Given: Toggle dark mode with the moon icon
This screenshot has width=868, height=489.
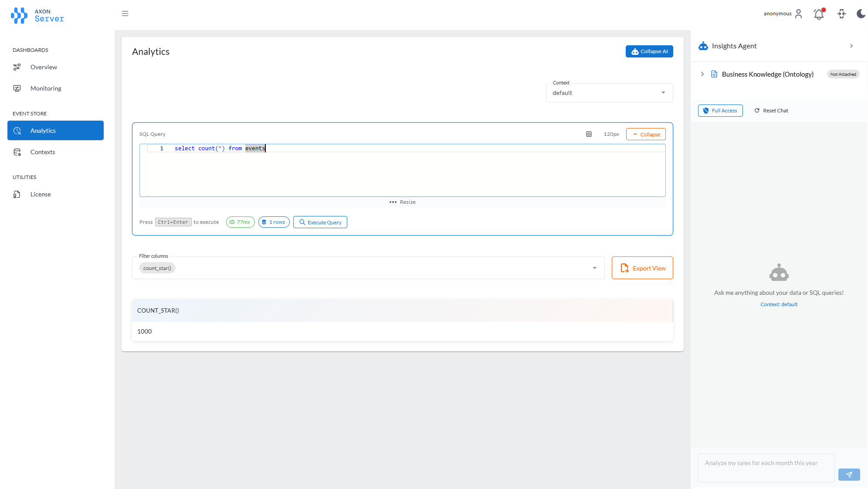Looking at the screenshot, I should [x=861, y=13].
